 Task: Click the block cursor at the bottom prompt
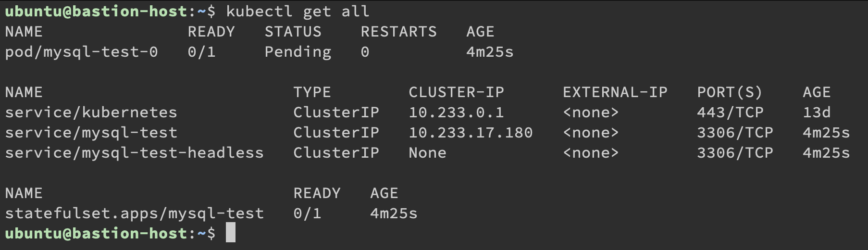click(x=231, y=233)
